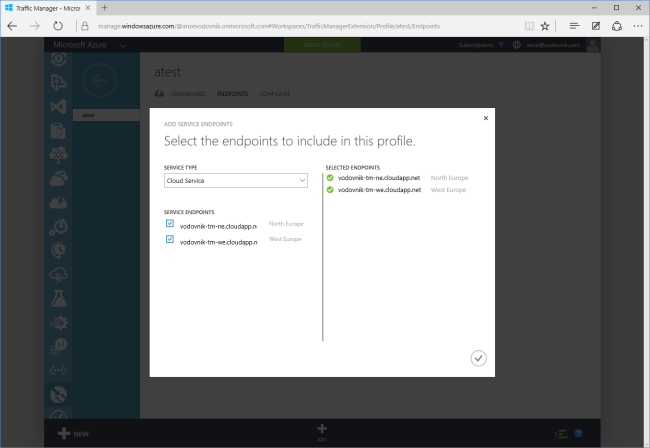
Task: Close the Add Service Endpoints dialog
Action: (485, 118)
